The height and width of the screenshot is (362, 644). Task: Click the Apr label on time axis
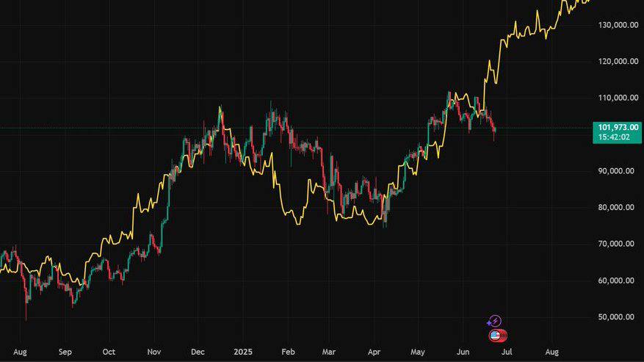click(374, 352)
